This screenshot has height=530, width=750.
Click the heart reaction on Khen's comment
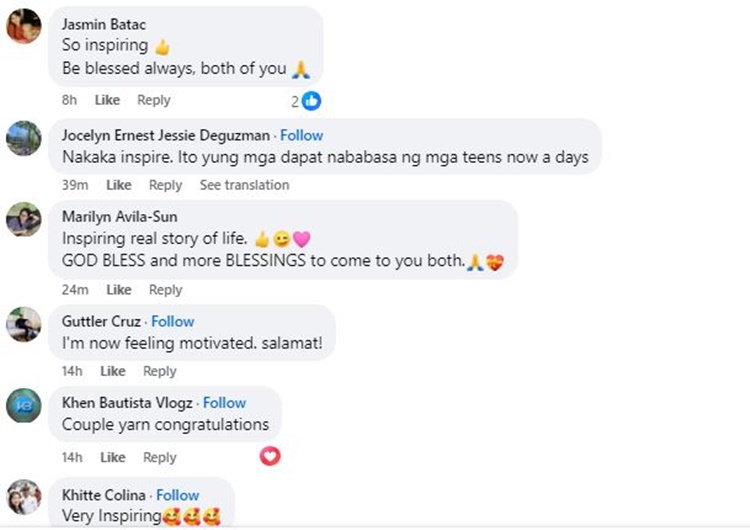click(270, 456)
